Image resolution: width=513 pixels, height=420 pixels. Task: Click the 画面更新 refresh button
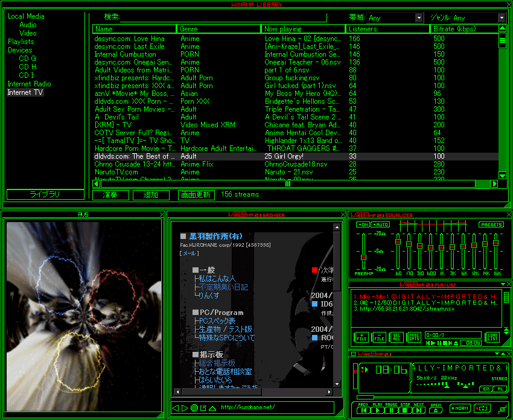point(196,195)
